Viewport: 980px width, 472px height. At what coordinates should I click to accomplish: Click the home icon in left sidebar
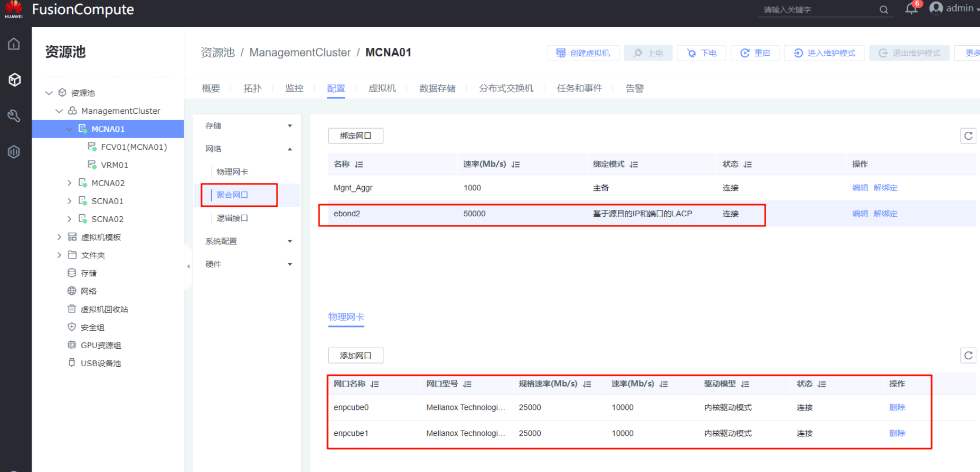(x=14, y=44)
